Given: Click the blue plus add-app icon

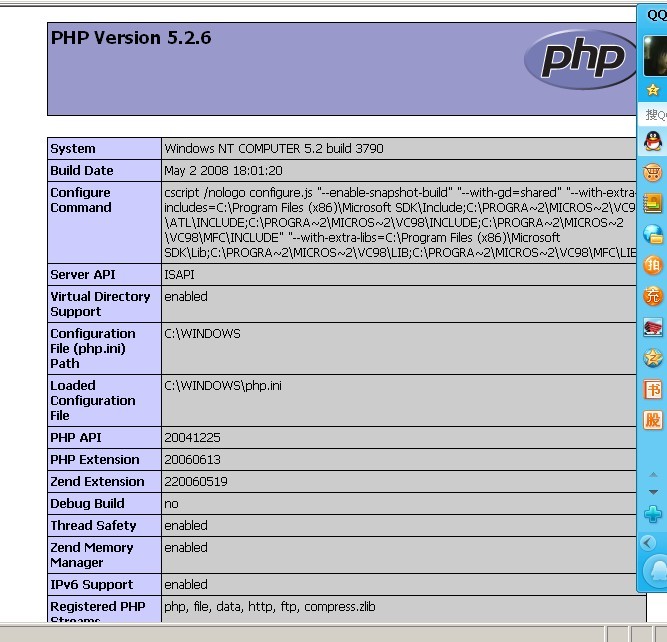Looking at the screenshot, I should coord(653,514).
